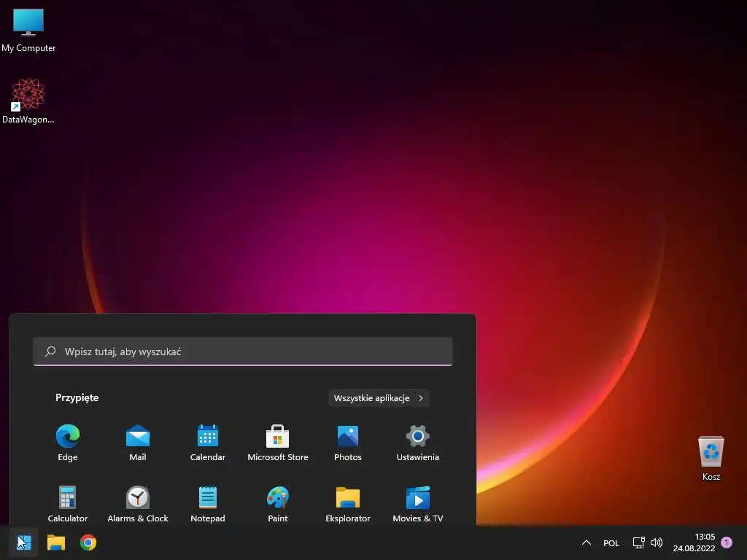Select My Computer desktop icon

28,30
